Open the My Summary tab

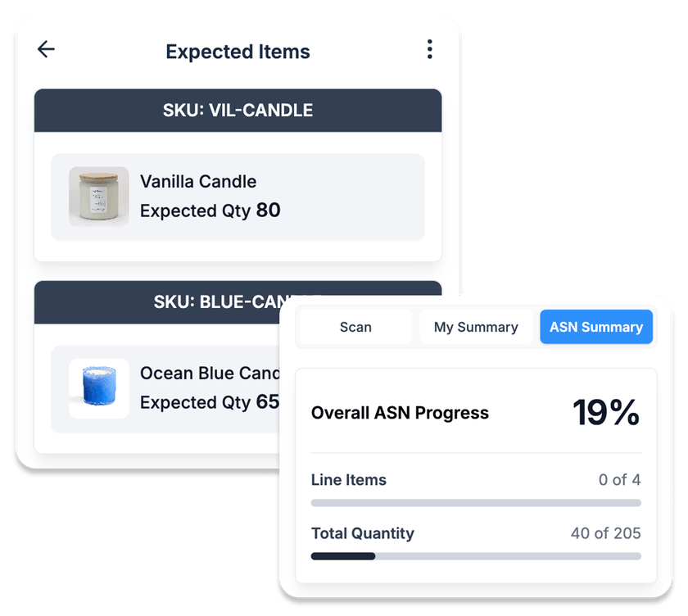[x=476, y=327]
